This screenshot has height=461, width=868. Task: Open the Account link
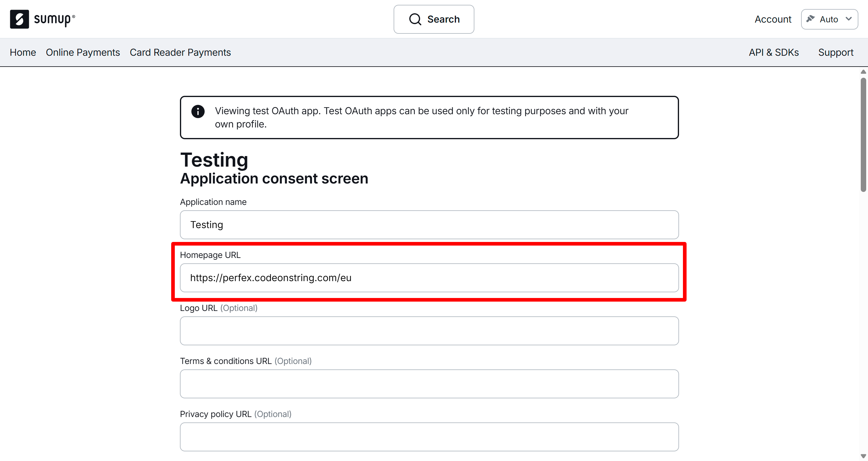point(773,19)
